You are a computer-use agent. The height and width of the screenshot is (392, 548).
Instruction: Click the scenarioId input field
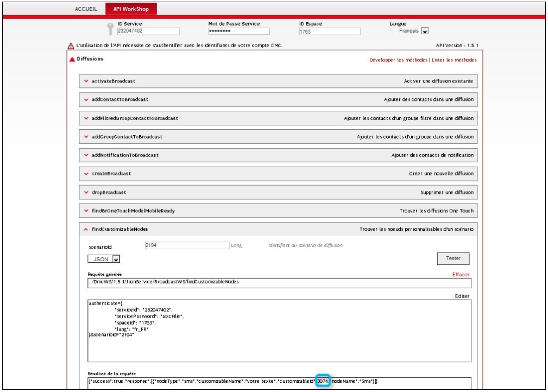187,245
